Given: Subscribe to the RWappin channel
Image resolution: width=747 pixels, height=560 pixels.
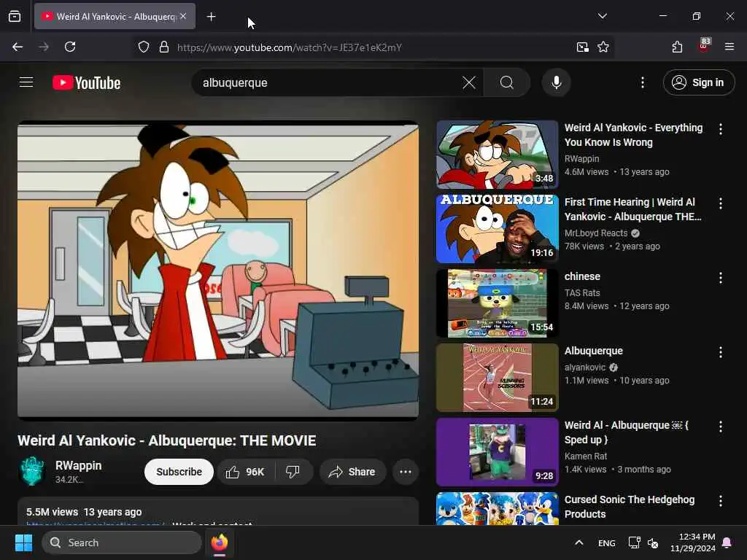Looking at the screenshot, I should pyautogui.click(x=179, y=472).
